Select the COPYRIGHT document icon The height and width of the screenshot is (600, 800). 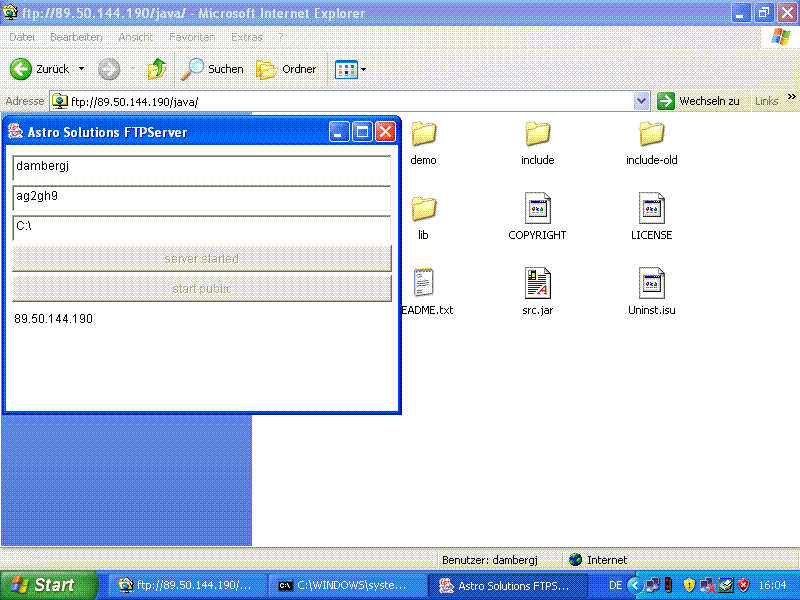pos(537,207)
